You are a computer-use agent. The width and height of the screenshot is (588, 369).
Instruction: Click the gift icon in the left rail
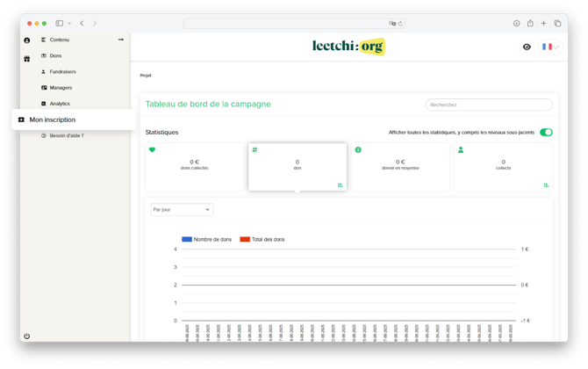[x=27, y=59]
